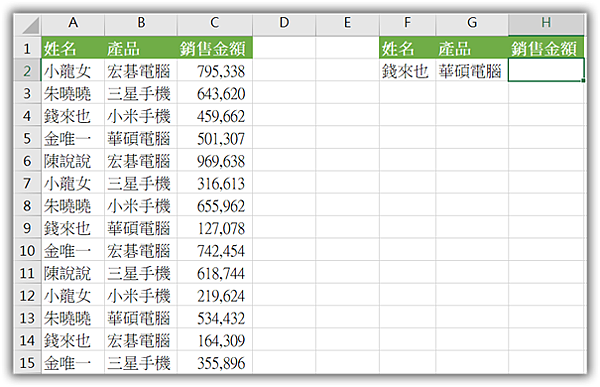Select cell G2 containing 華碩電腦
The width and height of the screenshot is (600, 387).
coord(472,70)
